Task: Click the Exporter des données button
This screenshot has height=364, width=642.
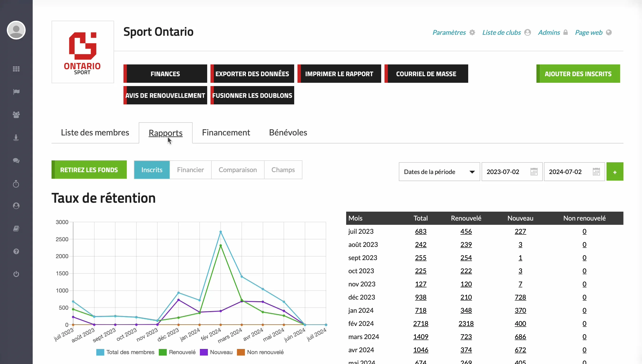Action: tap(252, 74)
